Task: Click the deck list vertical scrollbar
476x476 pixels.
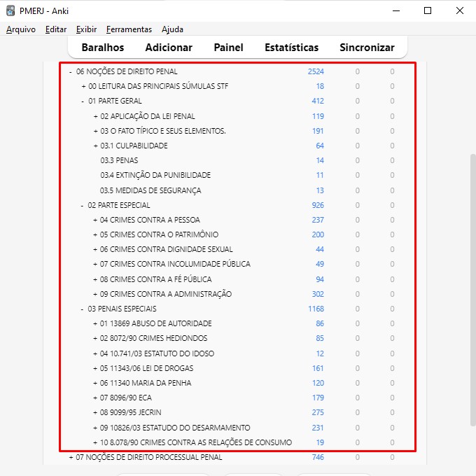Action: click(x=472, y=290)
